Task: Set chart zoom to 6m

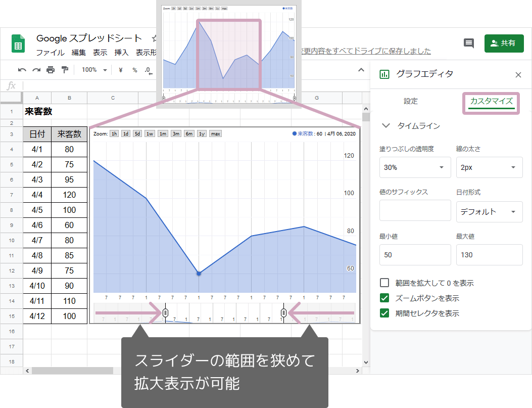Action: pyautogui.click(x=189, y=134)
